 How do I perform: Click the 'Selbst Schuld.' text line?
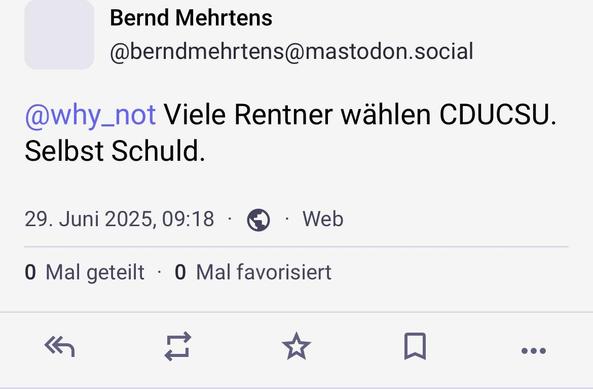click(115, 151)
